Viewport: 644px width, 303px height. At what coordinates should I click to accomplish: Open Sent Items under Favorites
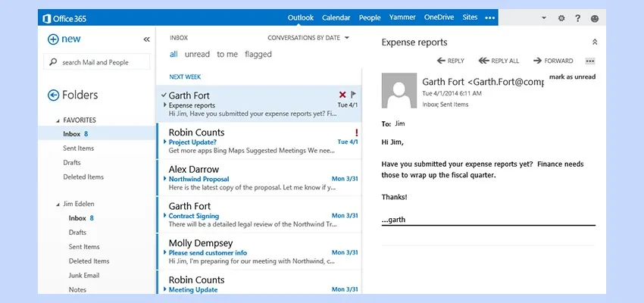pos(79,148)
